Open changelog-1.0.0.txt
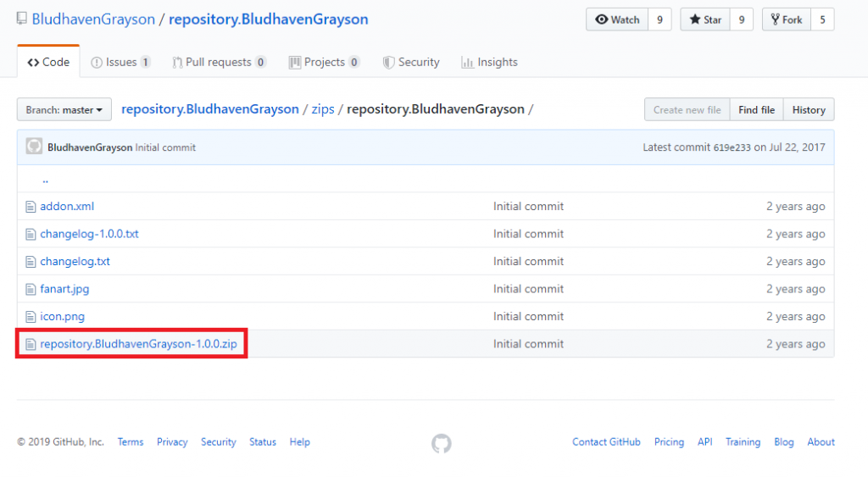This screenshot has height=477, width=868. tap(89, 234)
